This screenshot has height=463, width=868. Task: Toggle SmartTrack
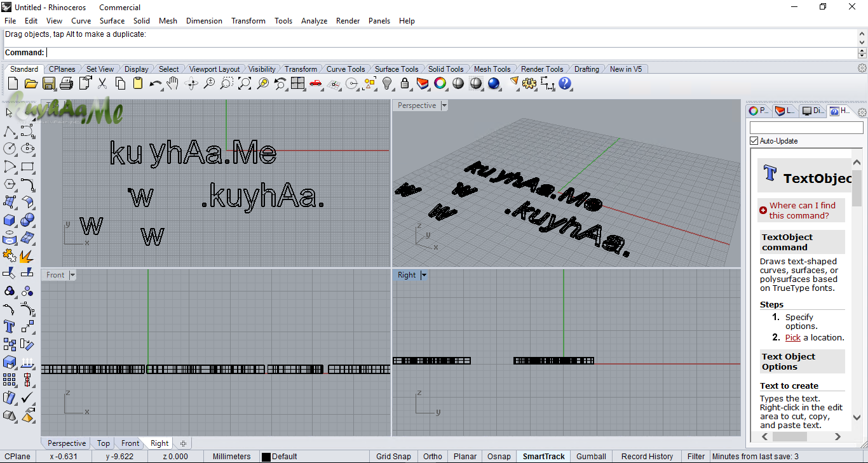click(544, 456)
